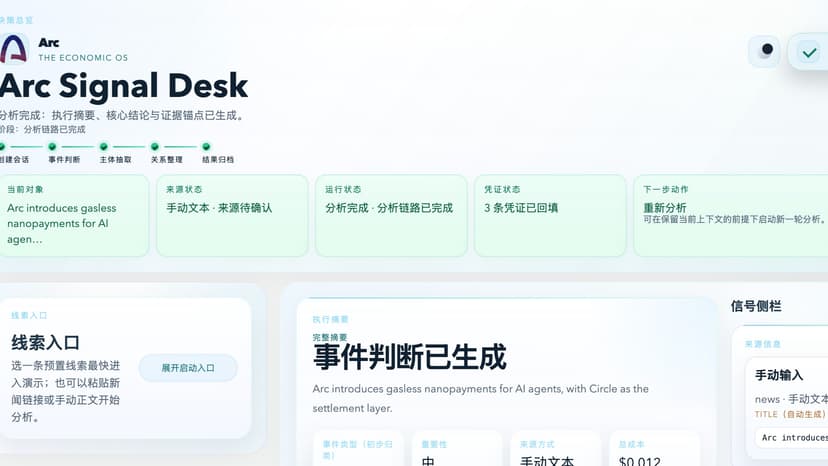Click the 事件判断已生成 headline
The width and height of the screenshot is (828, 466).
[410, 357]
